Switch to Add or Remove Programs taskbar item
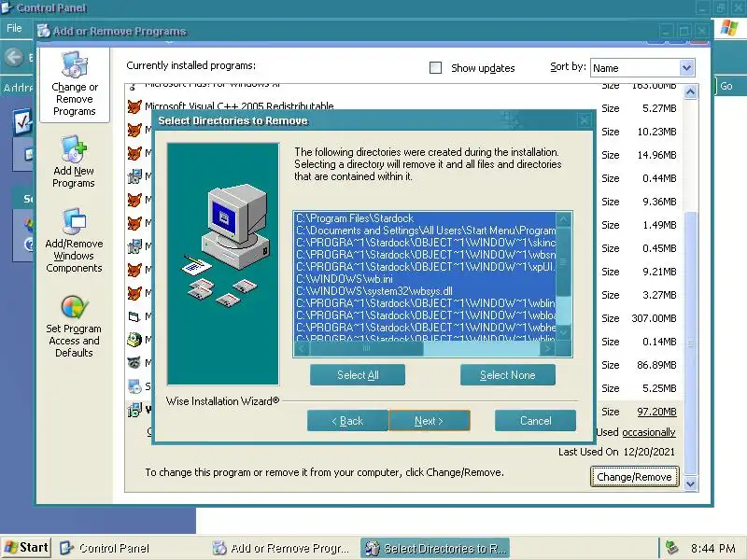Screen dimensions: 747x560 [x=281, y=548]
